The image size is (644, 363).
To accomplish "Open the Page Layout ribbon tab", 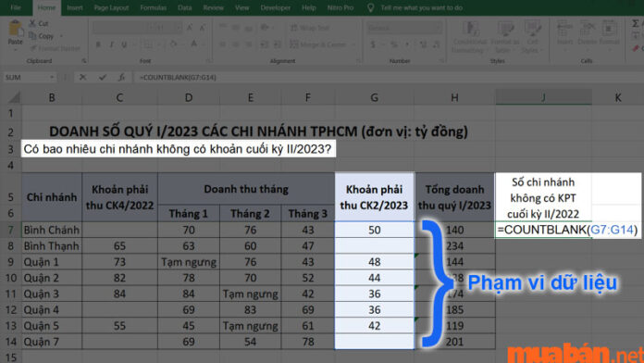I will click(x=111, y=7).
